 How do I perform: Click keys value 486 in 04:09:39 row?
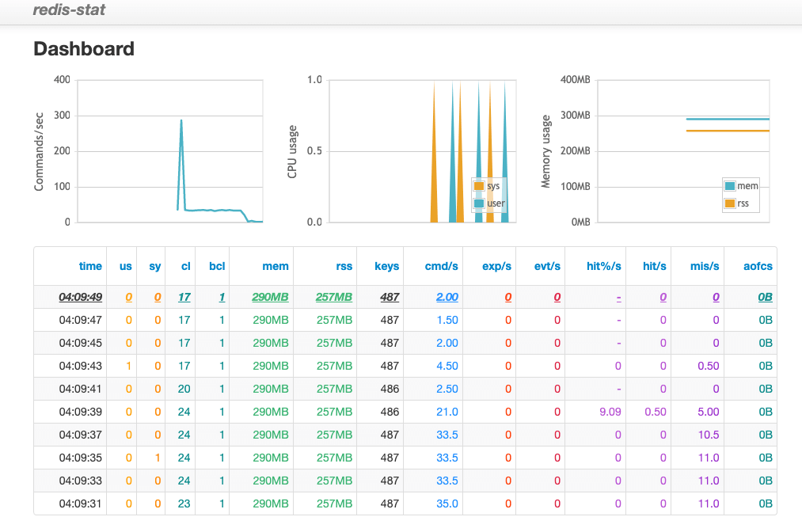coord(390,412)
